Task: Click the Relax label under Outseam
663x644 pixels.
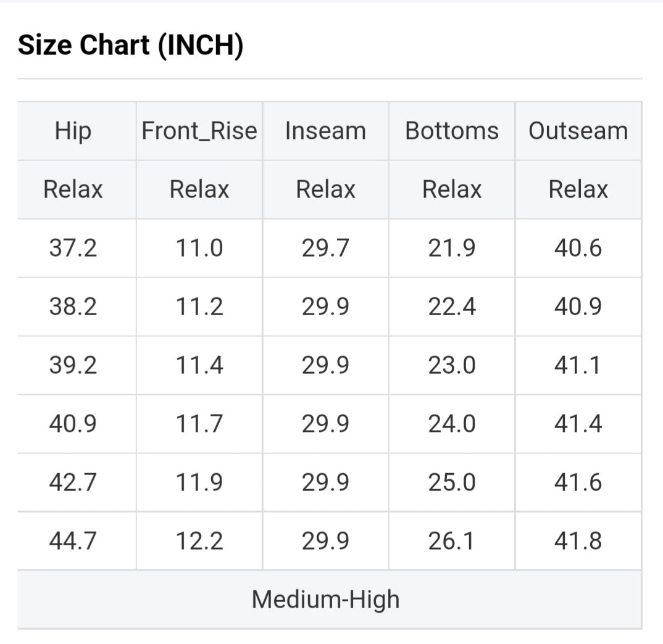Action: 578,189
